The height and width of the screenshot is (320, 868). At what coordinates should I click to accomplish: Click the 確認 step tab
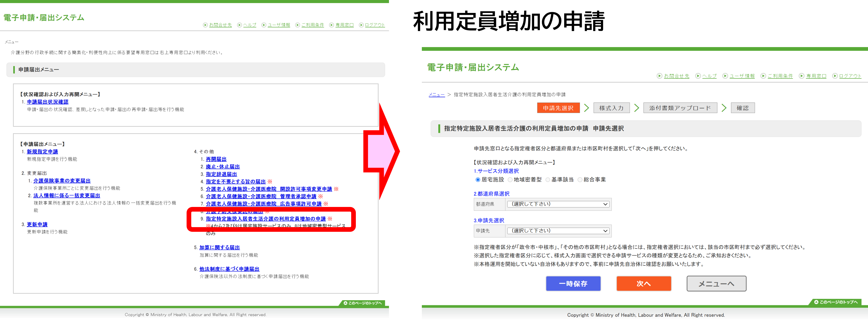[x=743, y=108]
